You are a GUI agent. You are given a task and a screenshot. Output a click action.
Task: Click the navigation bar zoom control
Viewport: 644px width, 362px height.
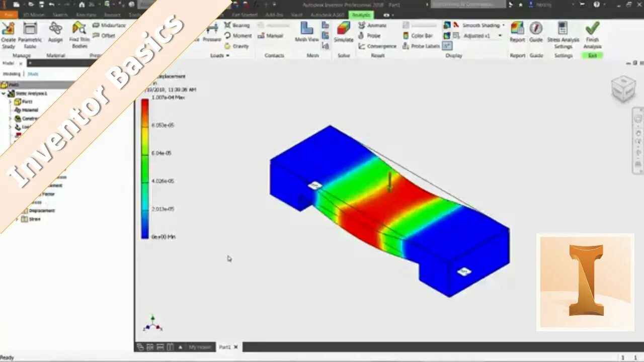638,142
